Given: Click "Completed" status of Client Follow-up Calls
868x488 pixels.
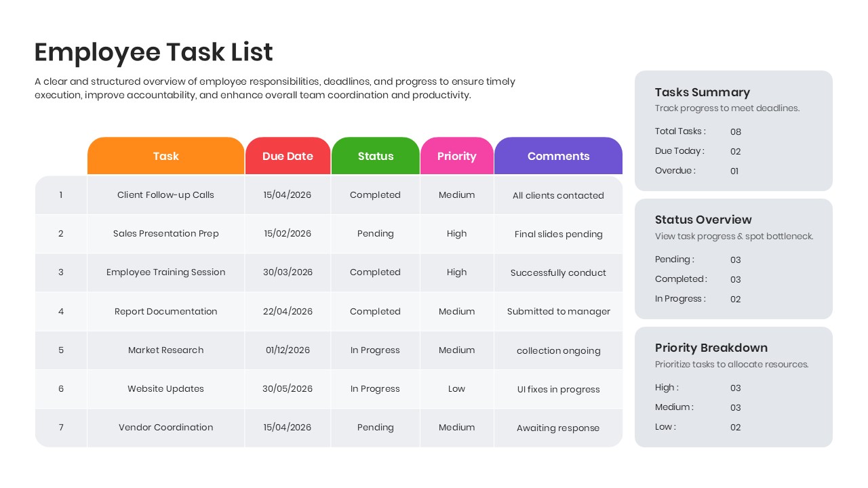Looking at the screenshot, I should coord(375,195).
